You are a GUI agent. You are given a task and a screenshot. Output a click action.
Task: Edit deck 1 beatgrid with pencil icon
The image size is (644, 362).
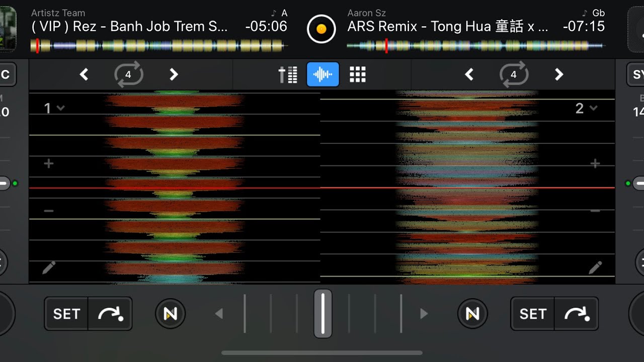pos(48,267)
